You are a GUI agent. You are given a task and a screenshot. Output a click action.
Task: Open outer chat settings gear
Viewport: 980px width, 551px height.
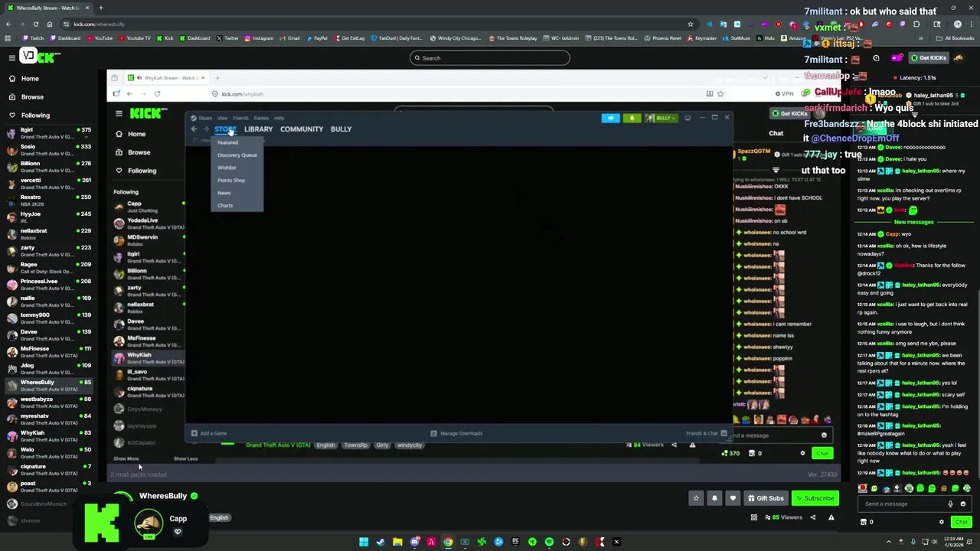[942, 522]
